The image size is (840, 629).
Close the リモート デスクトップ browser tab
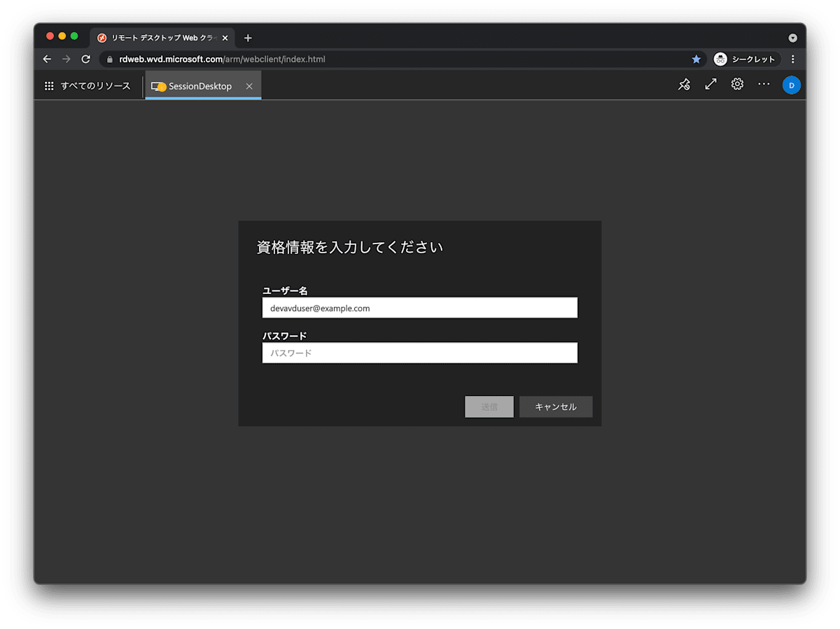click(x=225, y=38)
